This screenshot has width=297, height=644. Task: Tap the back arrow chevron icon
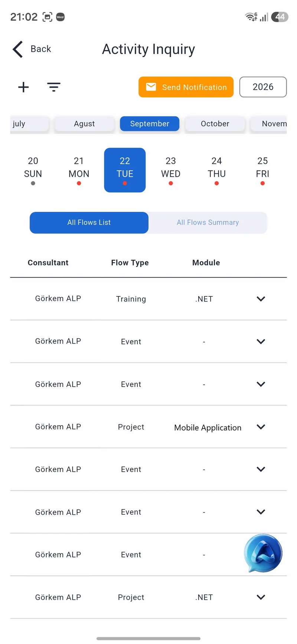coord(18,49)
